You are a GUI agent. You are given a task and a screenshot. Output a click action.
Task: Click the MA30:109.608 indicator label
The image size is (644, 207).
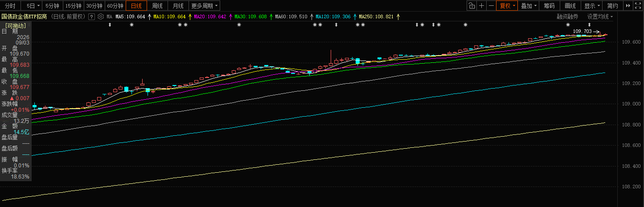(x=250, y=17)
